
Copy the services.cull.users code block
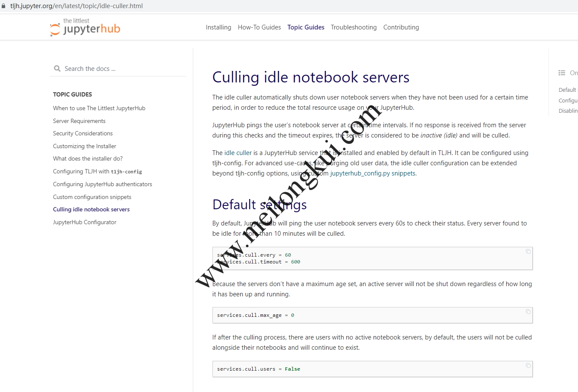click(528, 365)
